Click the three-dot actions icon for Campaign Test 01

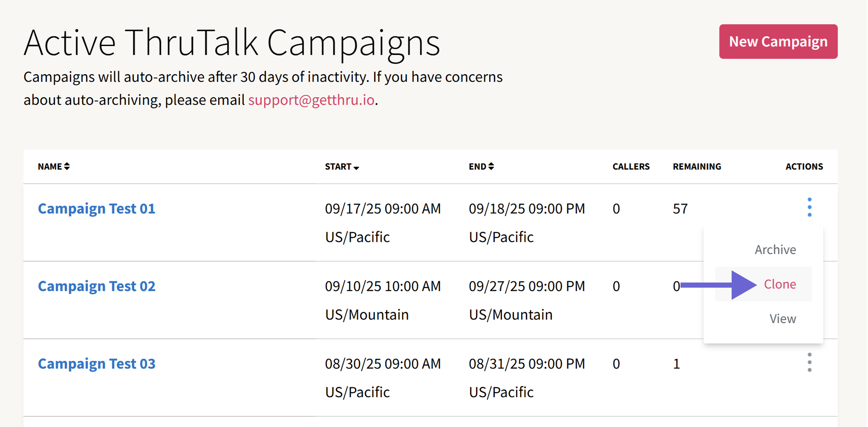[x=809, y=208]
